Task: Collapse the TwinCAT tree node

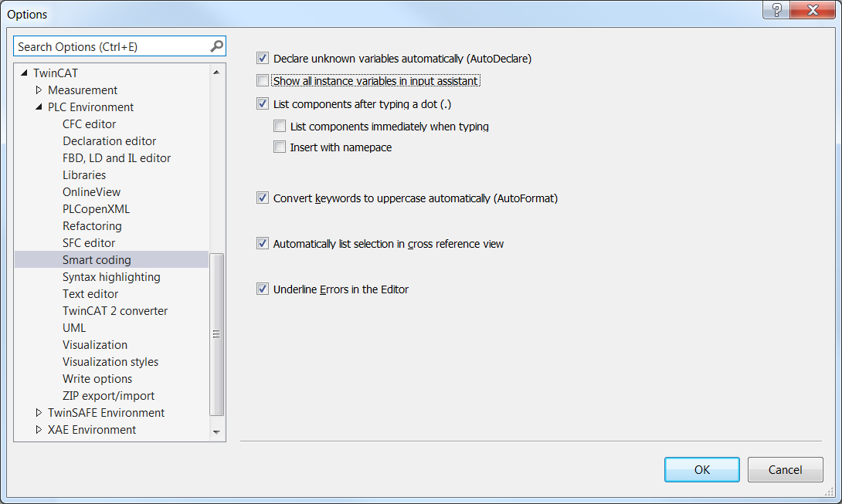Action: click(24, 73)
